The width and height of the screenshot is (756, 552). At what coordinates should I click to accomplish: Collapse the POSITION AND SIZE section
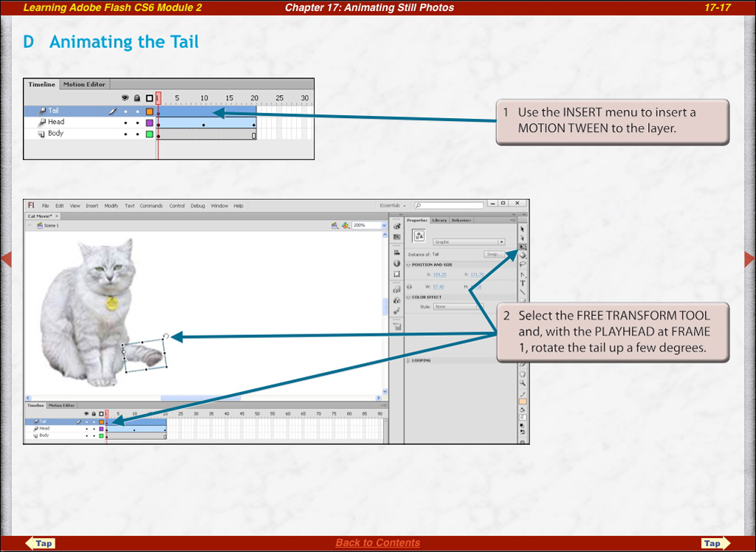408,265
